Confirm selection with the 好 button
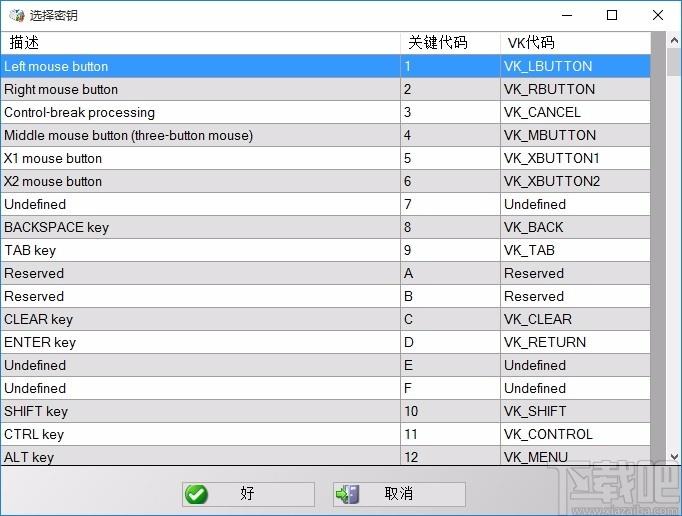 pos(248,494)
